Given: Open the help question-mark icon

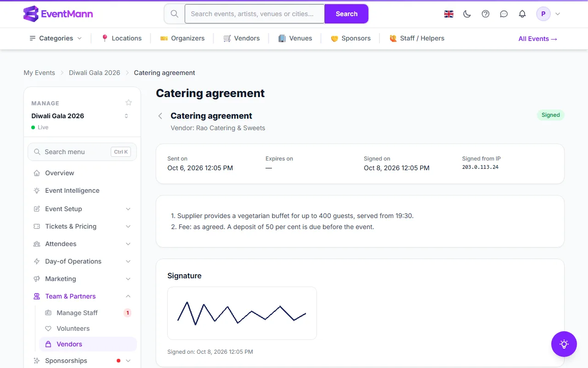Looking at the screenshot, I should coord(486,14).
